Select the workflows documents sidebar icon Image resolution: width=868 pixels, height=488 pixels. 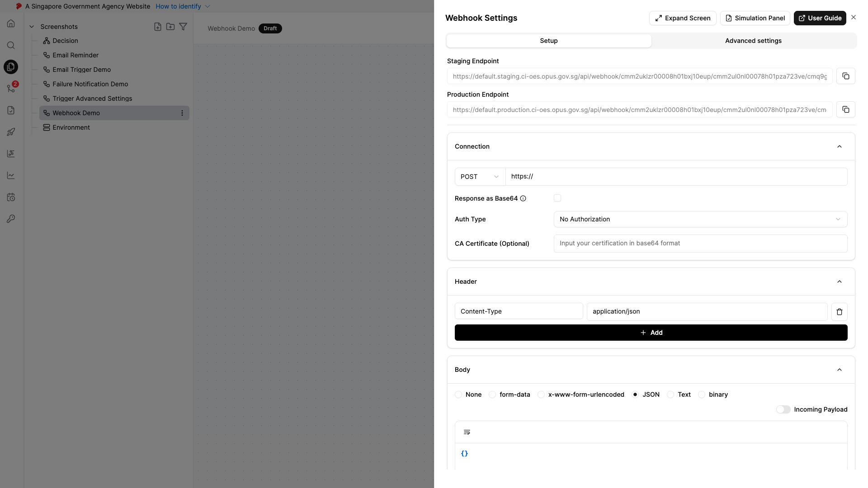(11, 67)
